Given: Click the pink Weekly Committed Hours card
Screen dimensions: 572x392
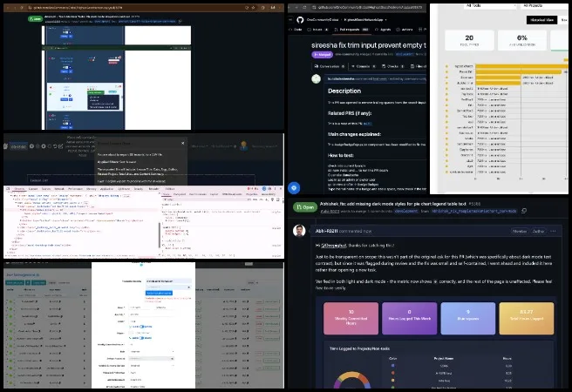Looking at the screenshot, I should click(351, 318).
